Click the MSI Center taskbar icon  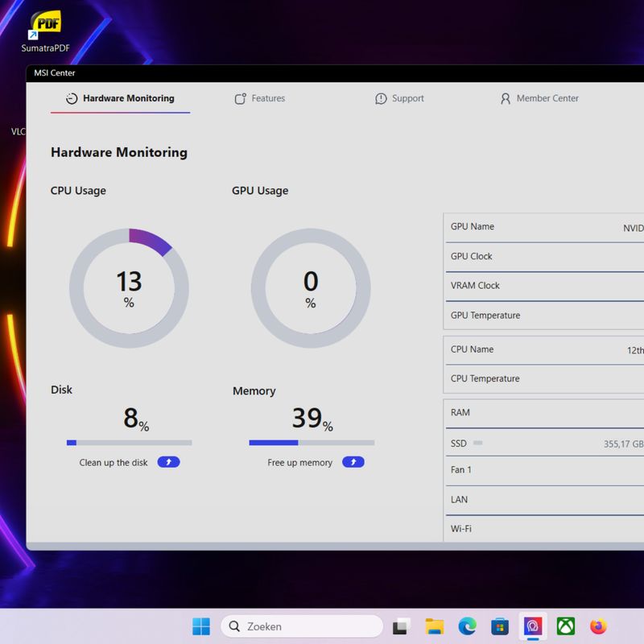point(533,626)
